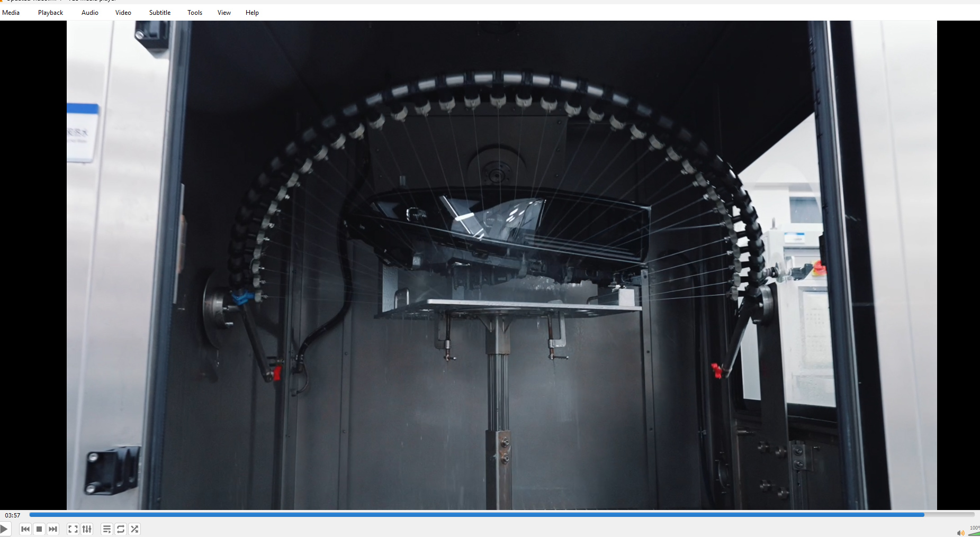Open the View menu

click(224, 13)
